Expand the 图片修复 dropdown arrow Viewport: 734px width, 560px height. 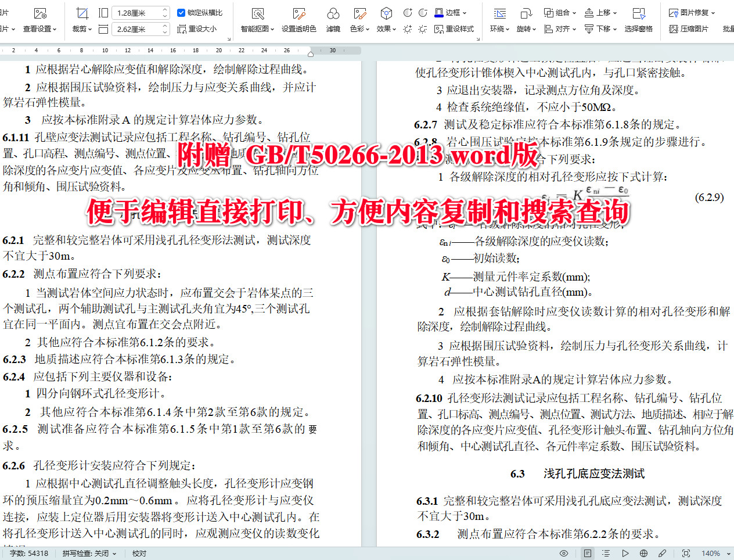(x=713, y=13)
